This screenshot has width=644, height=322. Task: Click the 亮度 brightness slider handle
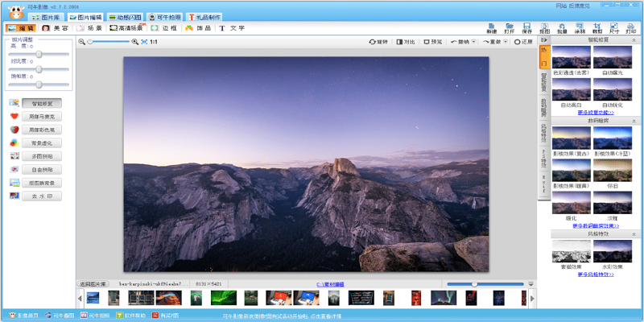[39, 54]
